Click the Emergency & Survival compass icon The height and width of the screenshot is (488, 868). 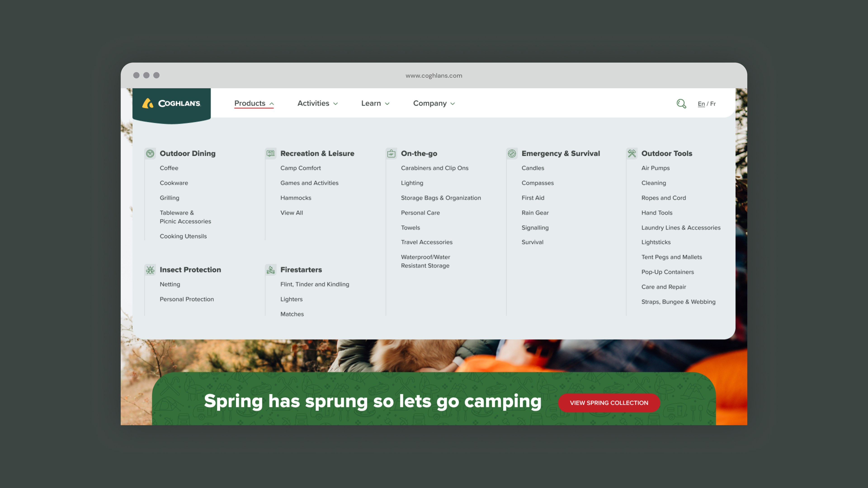[512, 154]
